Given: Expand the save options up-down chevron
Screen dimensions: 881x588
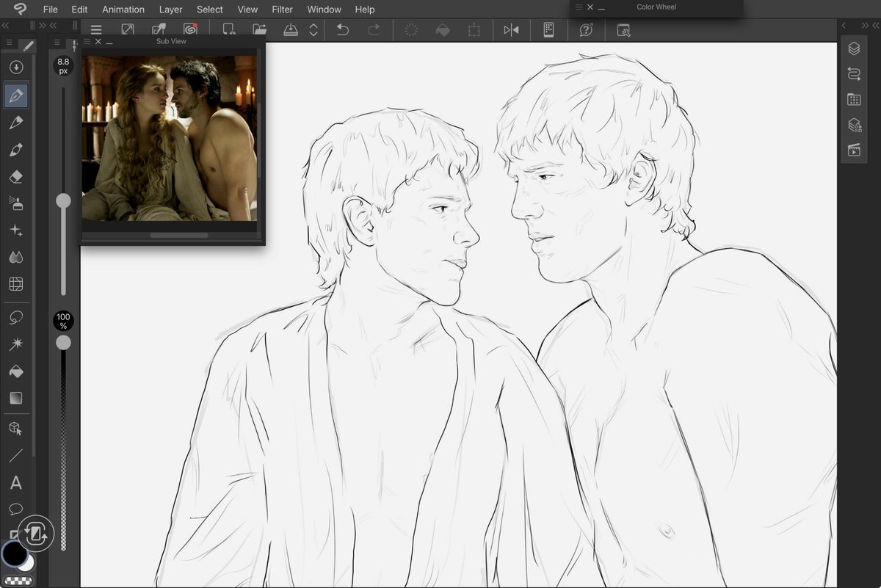Looking at the screenshot, I should [313, 29].
